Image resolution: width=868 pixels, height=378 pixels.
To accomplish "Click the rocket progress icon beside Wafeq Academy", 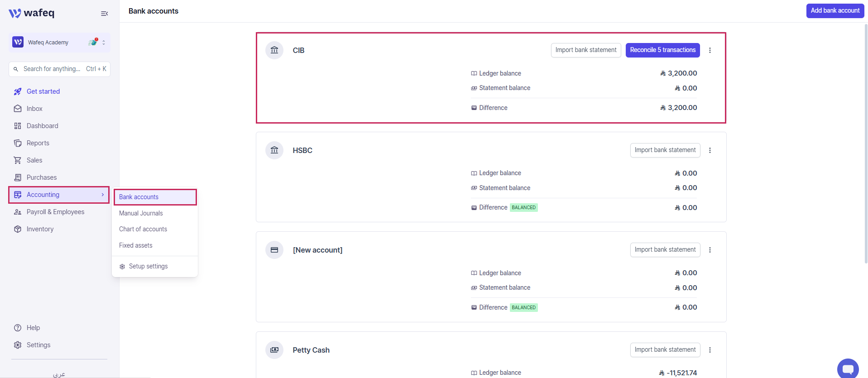I will pyautogui.click(x=93, y=42).
